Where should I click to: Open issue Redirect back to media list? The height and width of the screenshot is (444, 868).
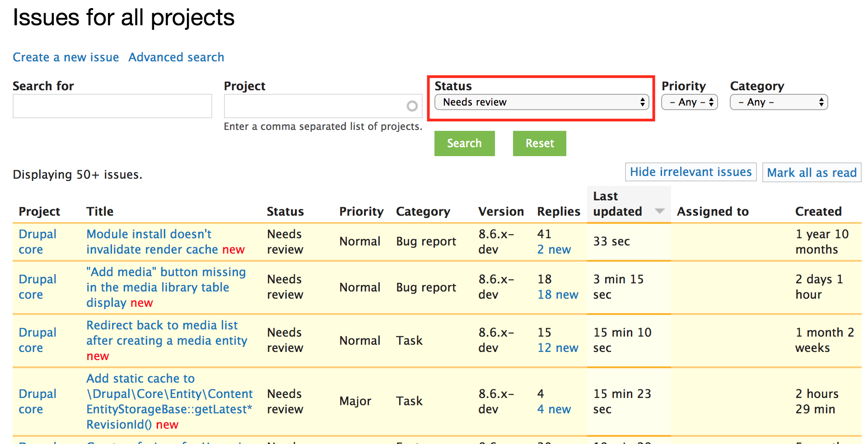(167, 333)
